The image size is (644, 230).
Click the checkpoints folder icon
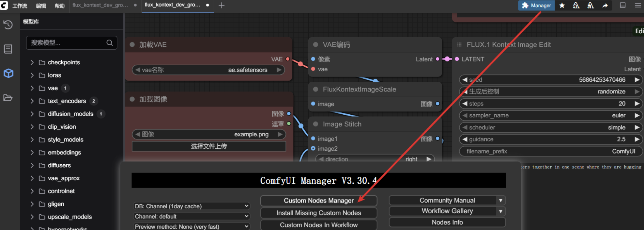[x=42, y=62]
